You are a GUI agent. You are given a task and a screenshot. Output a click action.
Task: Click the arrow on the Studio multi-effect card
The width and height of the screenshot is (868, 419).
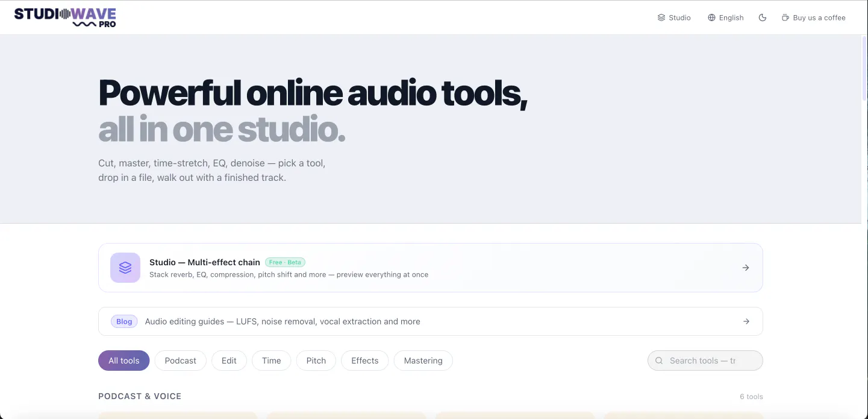pos(746,268)
